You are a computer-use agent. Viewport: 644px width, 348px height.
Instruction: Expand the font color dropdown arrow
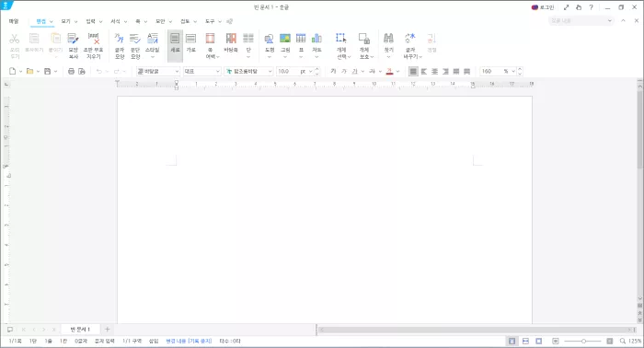click(x=397, y=72)
